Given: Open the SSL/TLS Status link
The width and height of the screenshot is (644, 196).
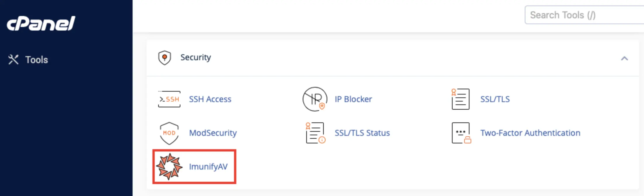Looking at the screenshot, I should click(x=362, y=133).
